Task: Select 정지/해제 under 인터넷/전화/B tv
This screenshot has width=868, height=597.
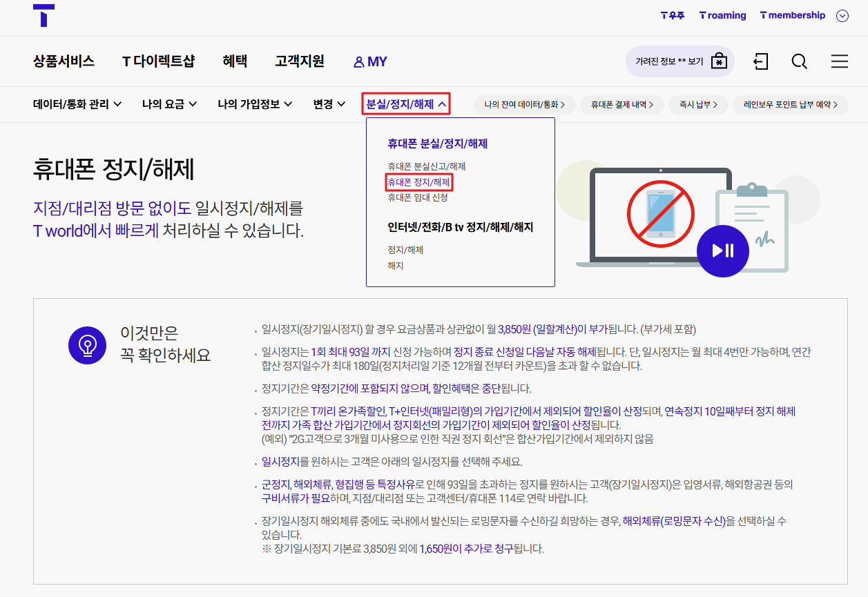Action: point(405,250)
